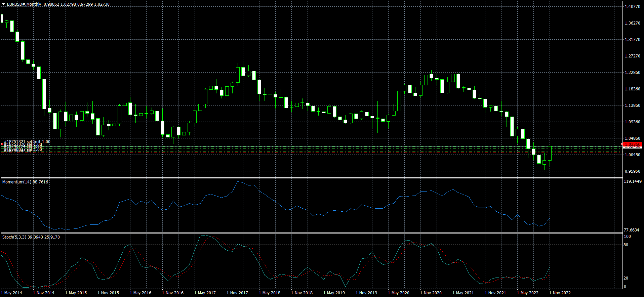Click the 1 May 2021 date label
Screen dimensions: 644x297
pos(463,293)
